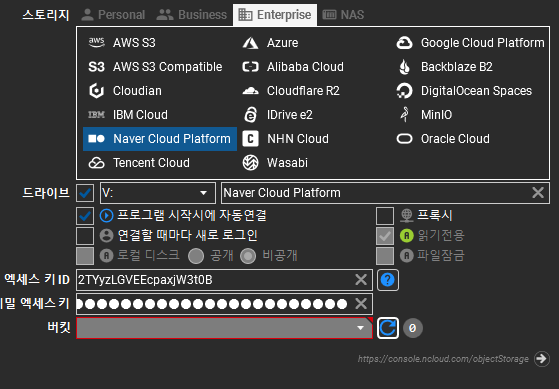Toggle the 로컬 디스크 checkbox
This screenshot has height=389, width=559.
pos(85,256)
